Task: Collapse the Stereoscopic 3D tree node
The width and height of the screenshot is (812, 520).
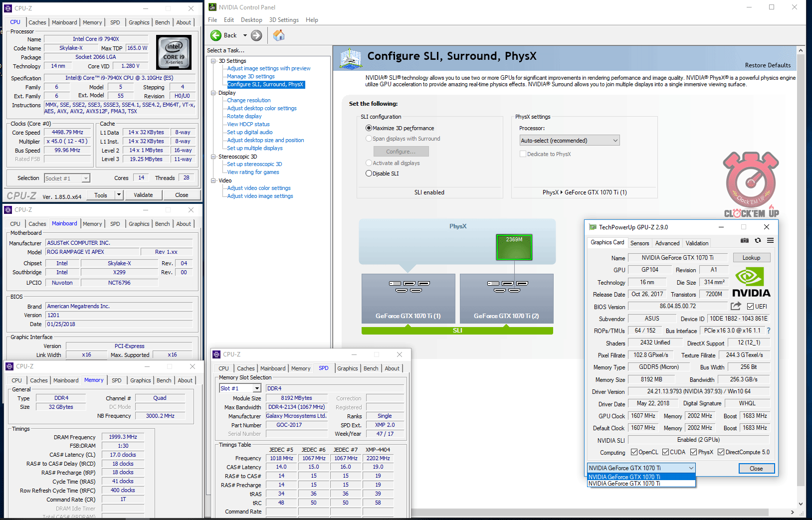Action: click(213, 157)
